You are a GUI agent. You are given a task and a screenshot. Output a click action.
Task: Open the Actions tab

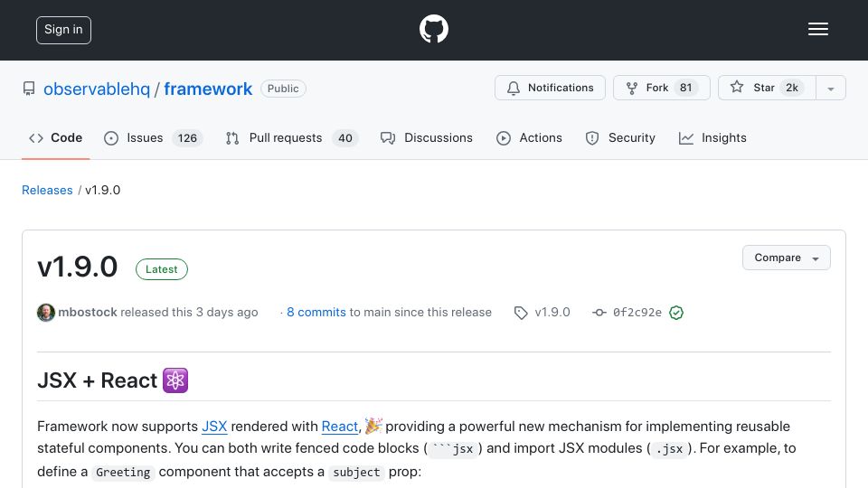coord(529,137)
